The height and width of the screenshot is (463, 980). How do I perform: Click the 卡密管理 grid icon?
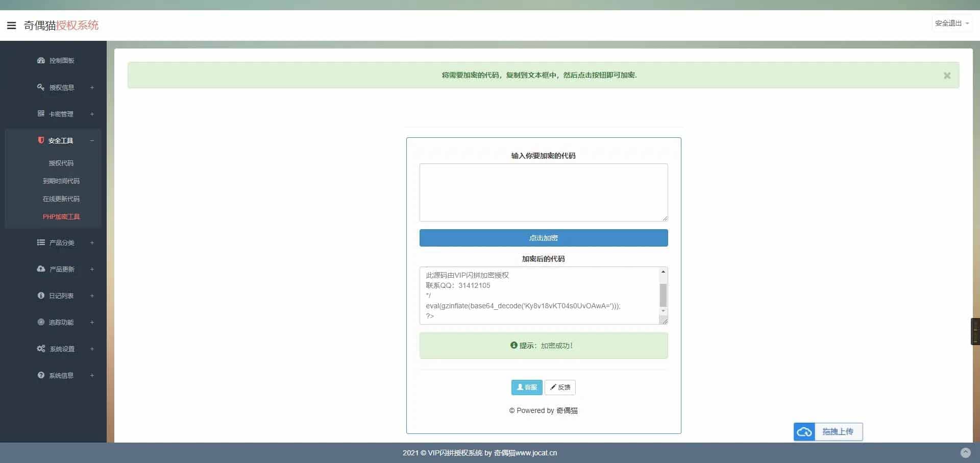[41, 113]
